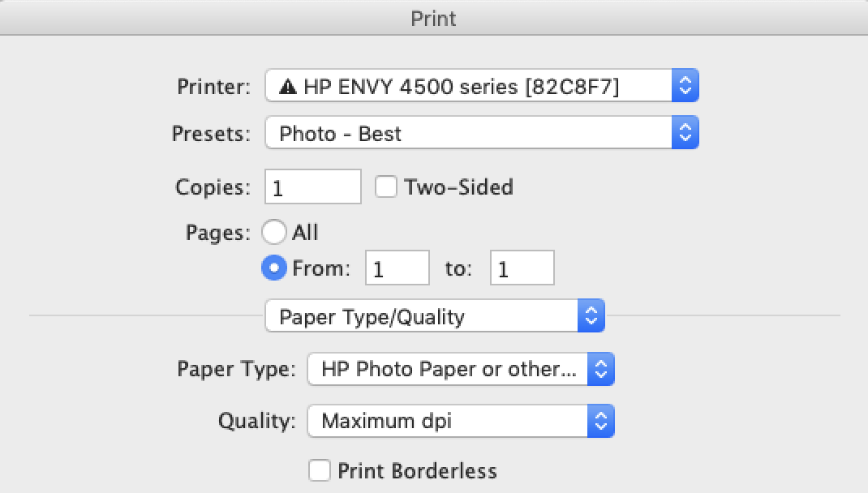Image resolution: width=868 pixels, height=493 pixels.
Task: Select the From page range radio button
Action: (x=274, y=268)
